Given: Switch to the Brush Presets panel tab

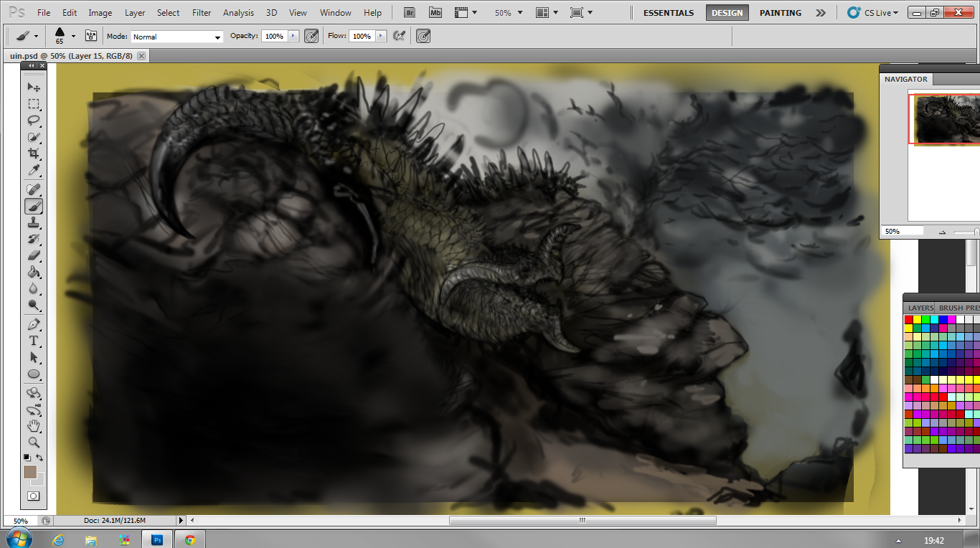Looking at the screenshot, I should [960, 308].
